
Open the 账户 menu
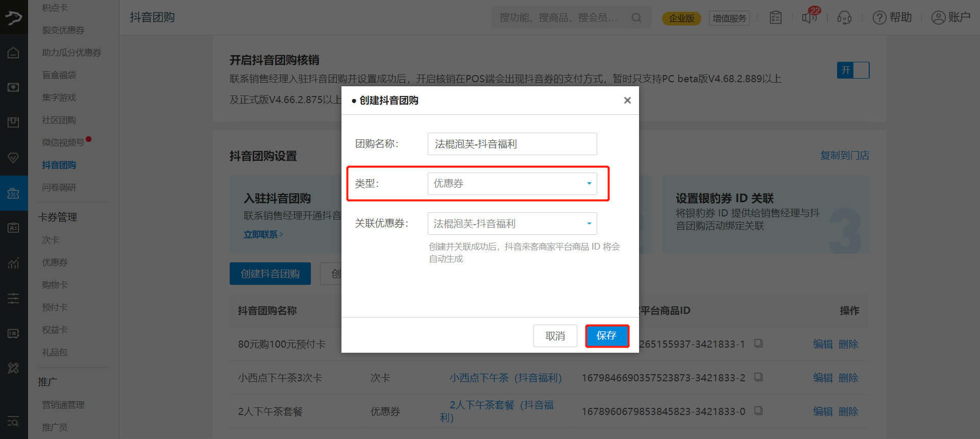point(951,18)
